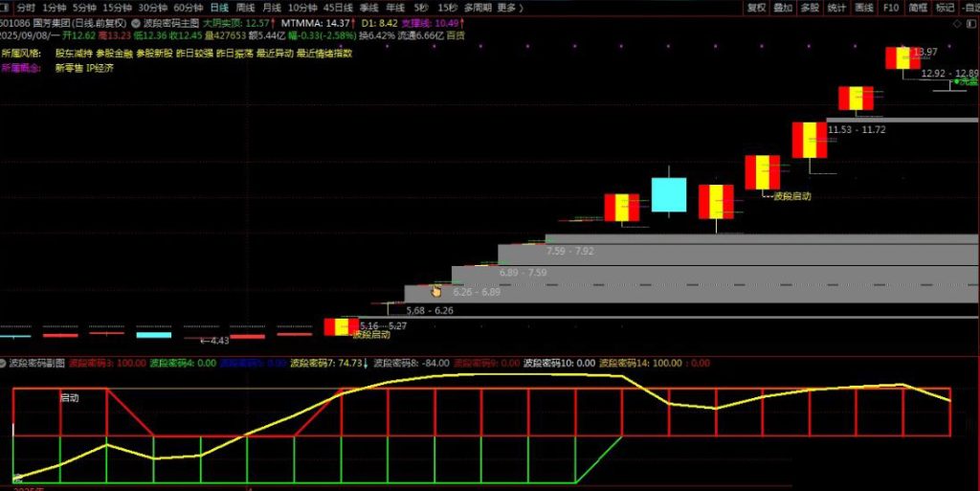Open F10 company information
This screenshot has height=491, width=980.
tap(891, 8)
